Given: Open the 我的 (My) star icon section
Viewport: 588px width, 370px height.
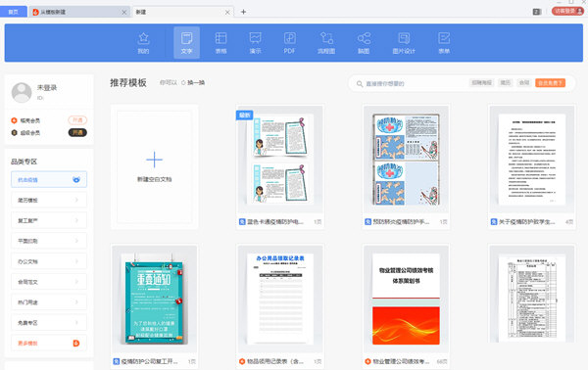Looking at the screenshot, I should 143,43.
